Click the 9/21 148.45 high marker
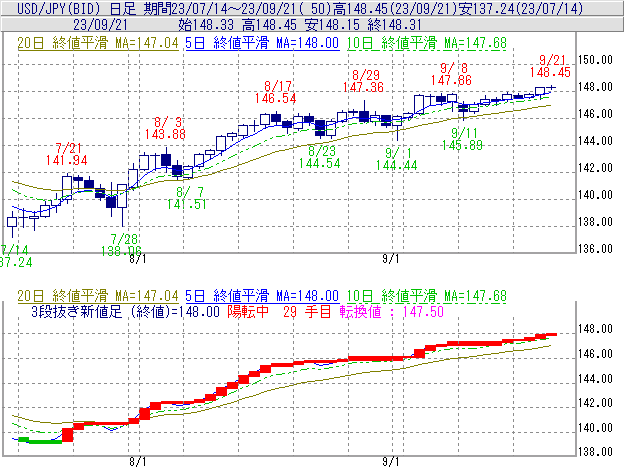The height and width of the screenshot is (475, 624). pos(550,66)
